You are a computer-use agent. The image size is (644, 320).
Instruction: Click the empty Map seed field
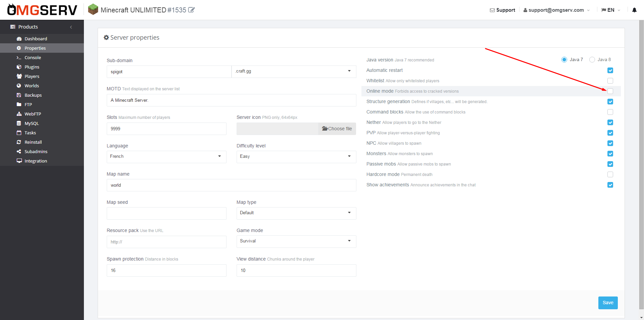pyautogui.click(x=166, y=213)
